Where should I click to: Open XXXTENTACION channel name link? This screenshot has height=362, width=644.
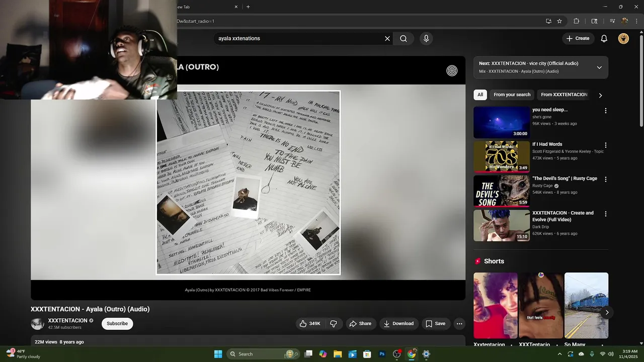pyautogui.click(x=68, y=321)
